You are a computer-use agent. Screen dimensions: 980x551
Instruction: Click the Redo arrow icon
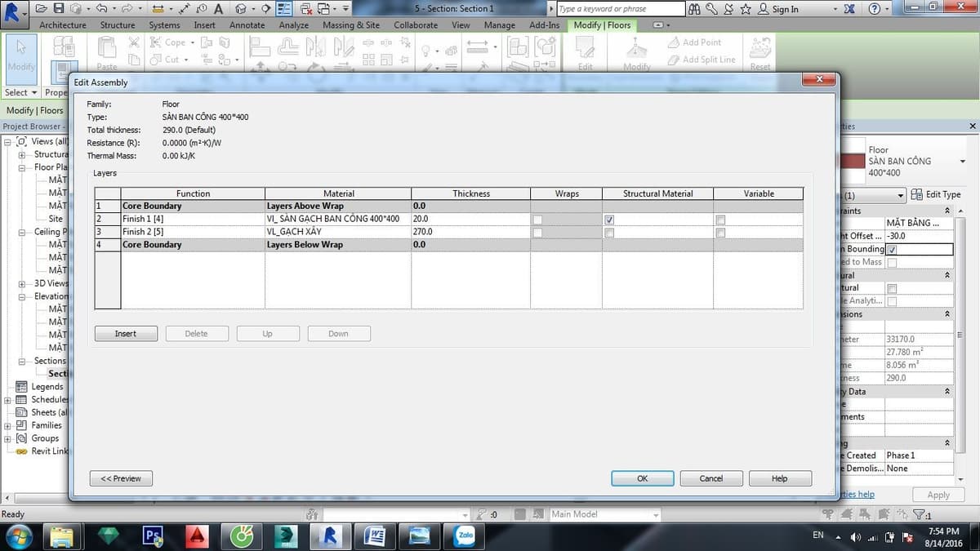pos(126,8)
